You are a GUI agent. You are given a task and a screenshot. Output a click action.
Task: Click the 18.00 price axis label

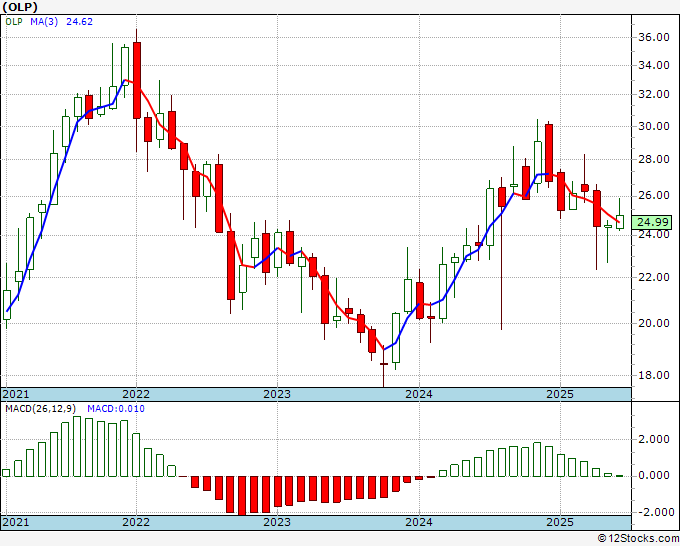pos(654,375)
